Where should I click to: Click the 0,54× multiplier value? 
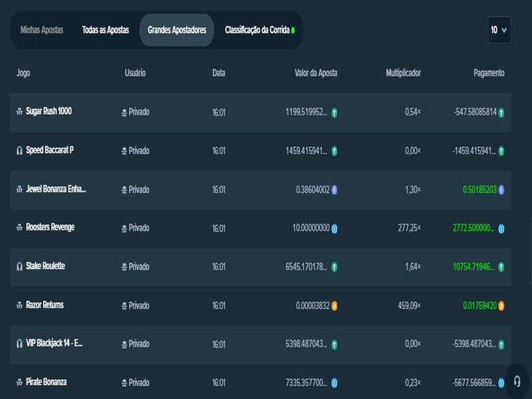pyautogui.click(x=413, y=112)
